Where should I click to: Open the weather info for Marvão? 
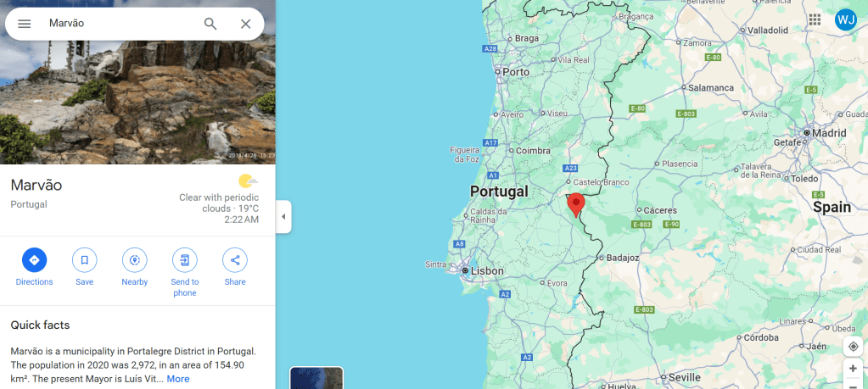click(219, 199)
